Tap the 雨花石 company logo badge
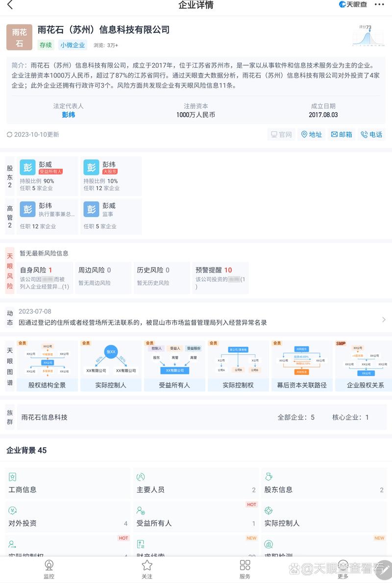 (19, 38)
